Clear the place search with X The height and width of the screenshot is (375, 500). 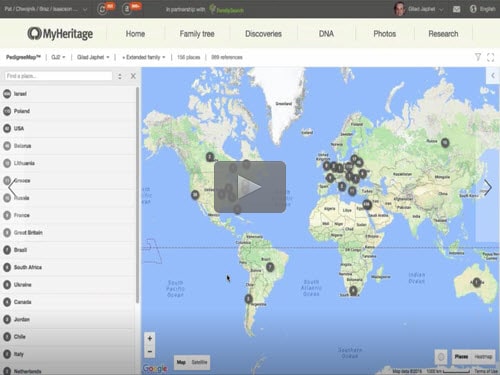133,76
